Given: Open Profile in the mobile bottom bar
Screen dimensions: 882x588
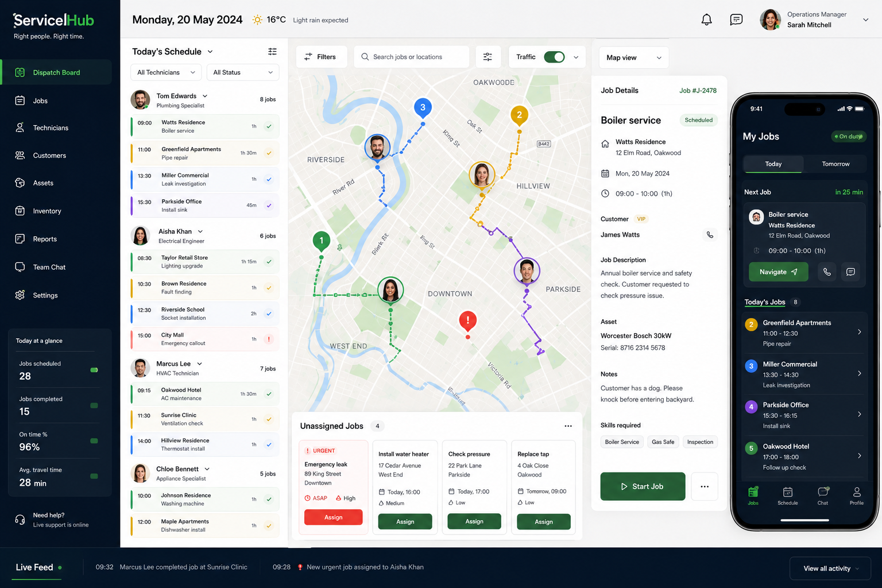Looking at the screenshot, I should [857, 496].
